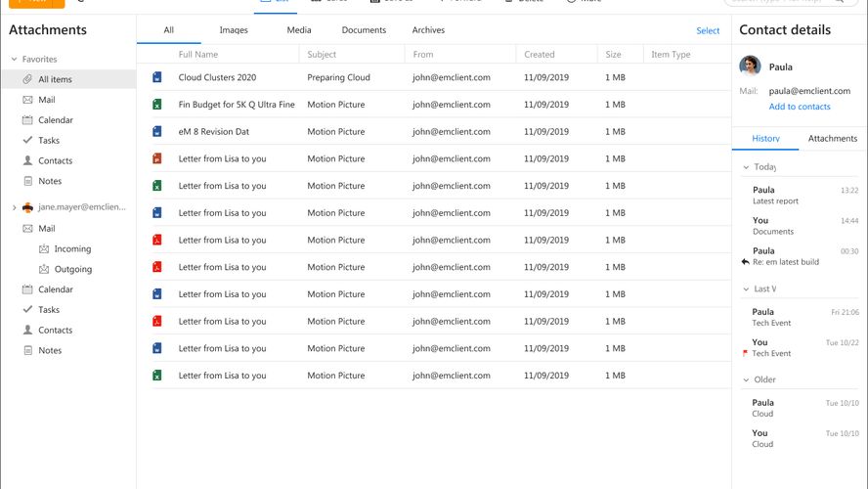
Task: Expand the jane.mayer account tree
Action: (x=13, y=207)
